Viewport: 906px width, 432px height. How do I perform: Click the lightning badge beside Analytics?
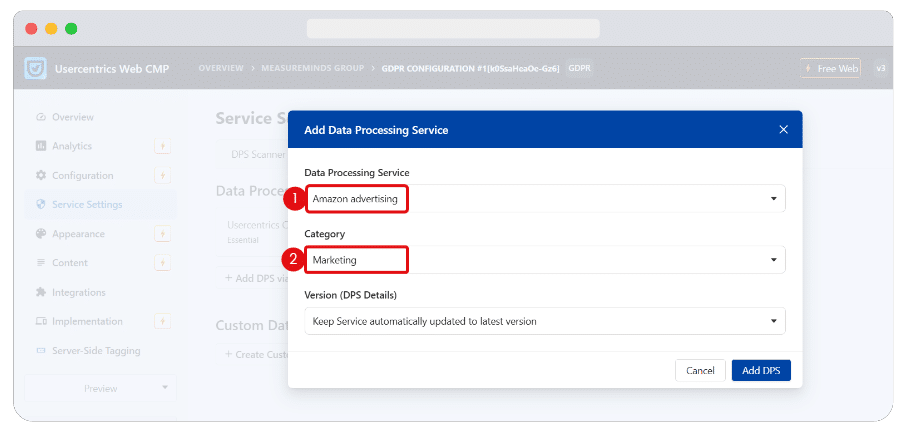162,146
